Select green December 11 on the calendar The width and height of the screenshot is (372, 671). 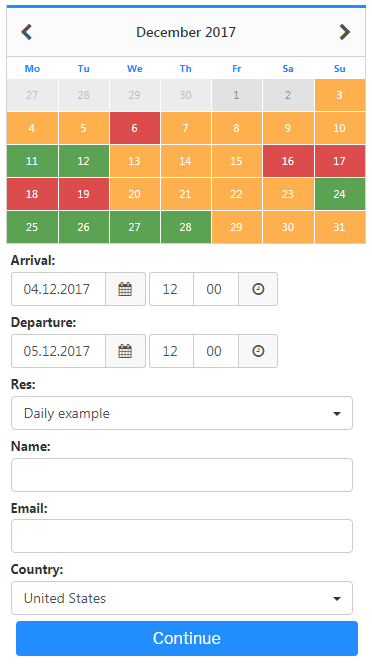click(x=32, y=161)
